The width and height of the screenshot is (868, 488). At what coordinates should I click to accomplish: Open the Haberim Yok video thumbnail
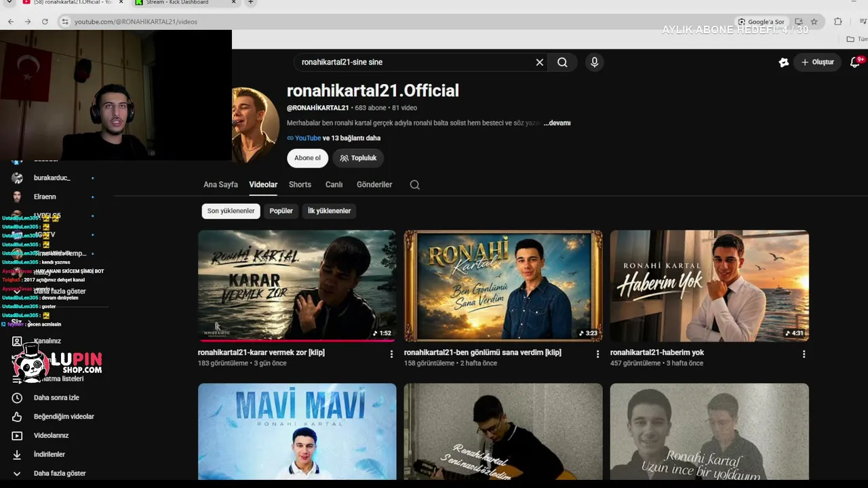(x=709, y=285)
